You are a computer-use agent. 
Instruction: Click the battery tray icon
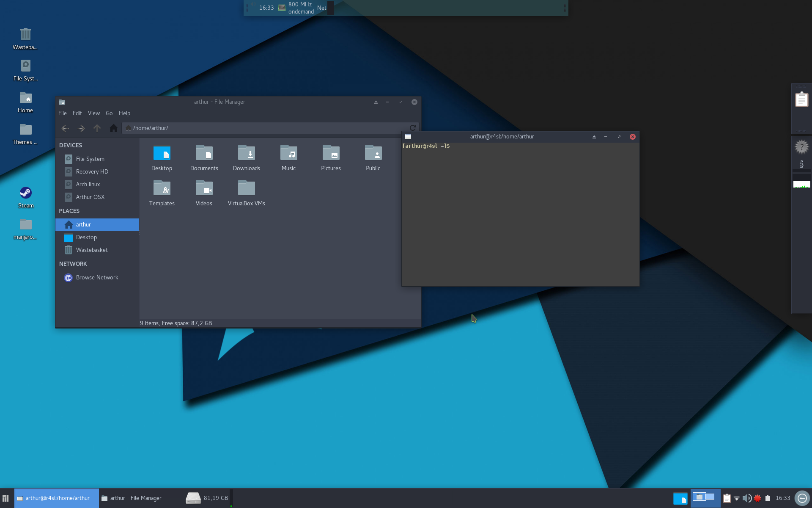click(768, 498)
